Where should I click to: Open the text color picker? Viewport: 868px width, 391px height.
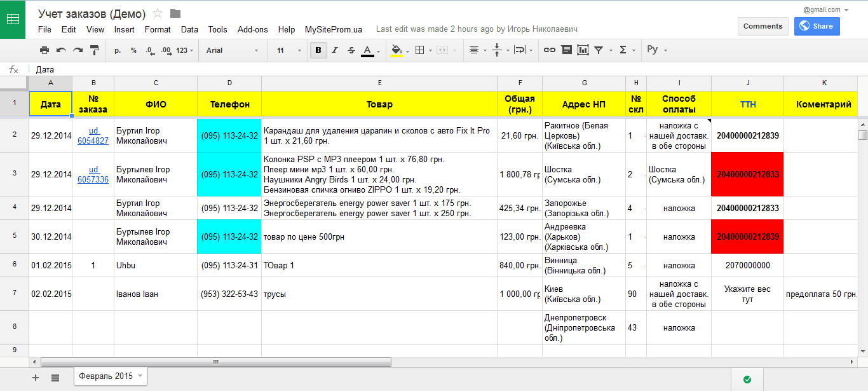[x=370, y=50]
